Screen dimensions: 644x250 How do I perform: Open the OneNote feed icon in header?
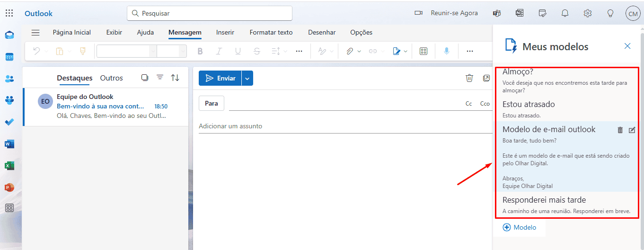point(520,13)
